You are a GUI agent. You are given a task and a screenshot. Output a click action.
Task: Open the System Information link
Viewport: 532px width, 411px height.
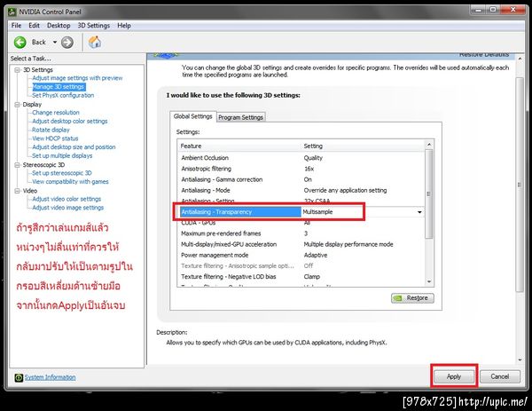pyautogui.click(x=50, y=377)
